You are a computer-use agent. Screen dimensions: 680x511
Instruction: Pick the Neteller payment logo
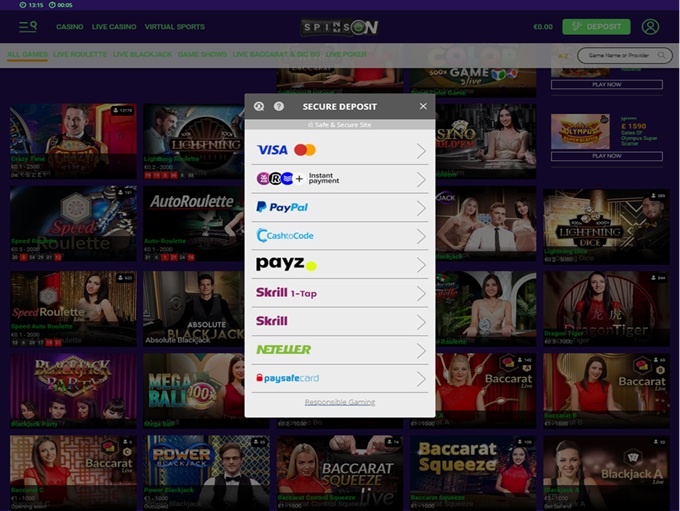(x=283, y=349)
